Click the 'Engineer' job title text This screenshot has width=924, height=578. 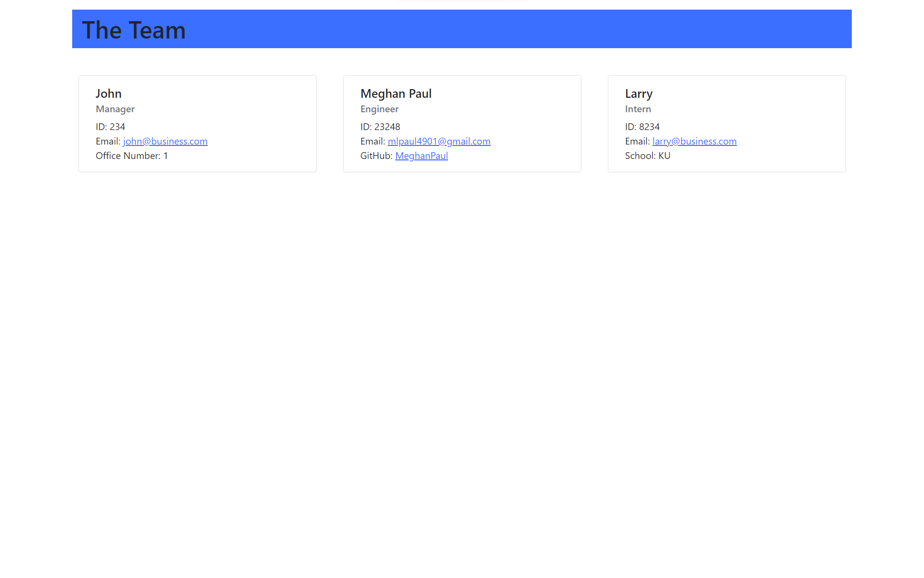pyautogui.click(x=379, y=109)
